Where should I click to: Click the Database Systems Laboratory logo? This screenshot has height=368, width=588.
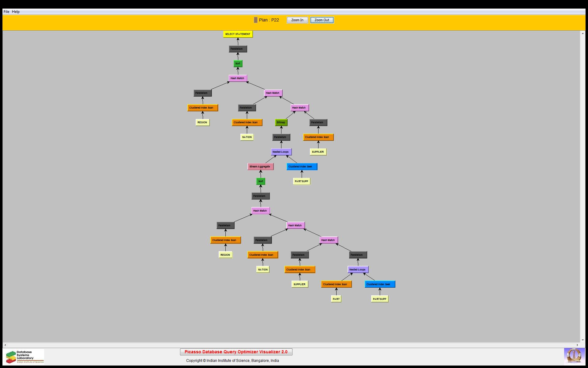25,357
